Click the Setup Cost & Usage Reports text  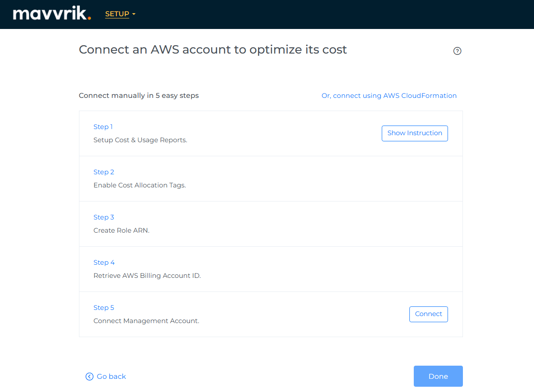[140, 140]
